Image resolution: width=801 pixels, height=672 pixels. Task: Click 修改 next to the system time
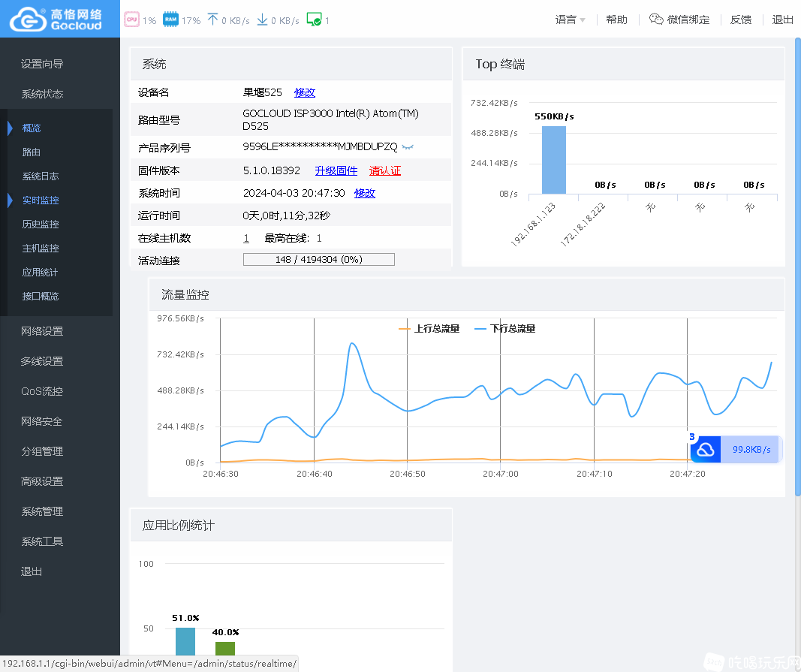(365, 193)
